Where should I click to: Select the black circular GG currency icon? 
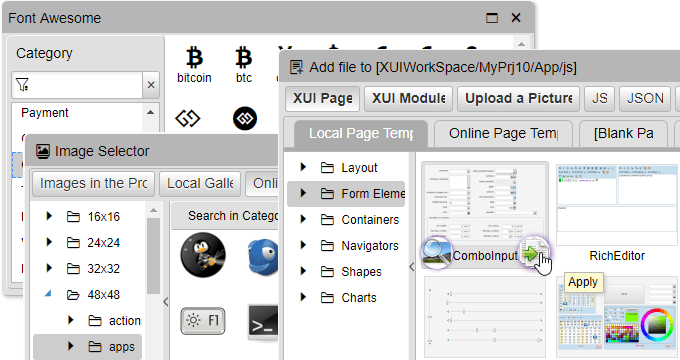[245, 118]
